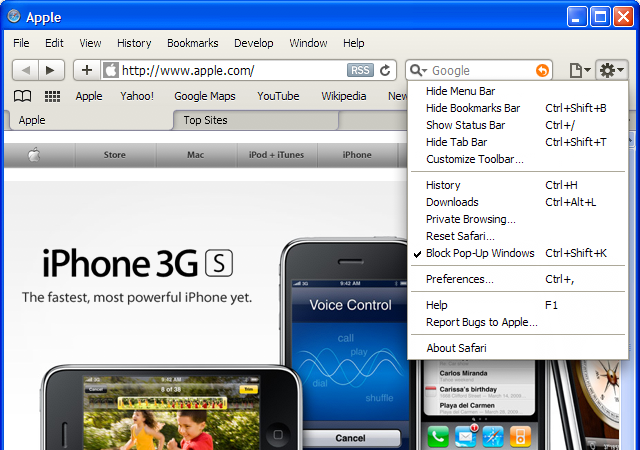Open the Mail app icon on iPhone
This screenshot has height=450, width=640.
click(466, 437)
